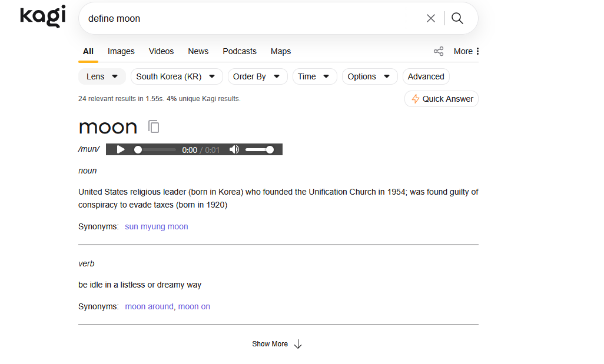
Task: Click the audio playback progress bar
Action: (x=157, y=149)
